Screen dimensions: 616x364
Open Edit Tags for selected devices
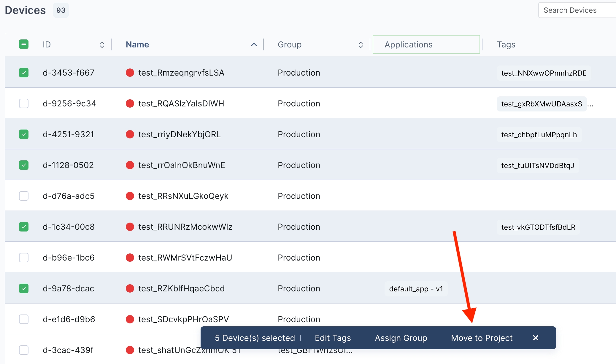[x=333, y=338]
